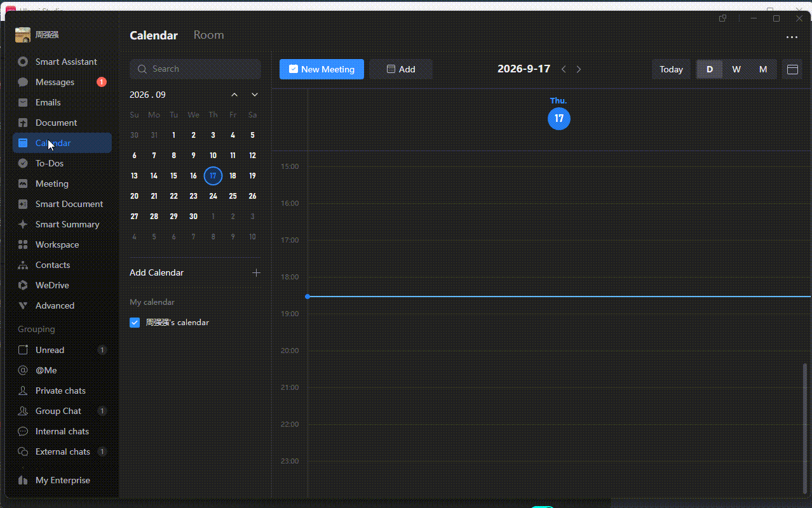Open the Messages section icon

(x=23, y=82)
